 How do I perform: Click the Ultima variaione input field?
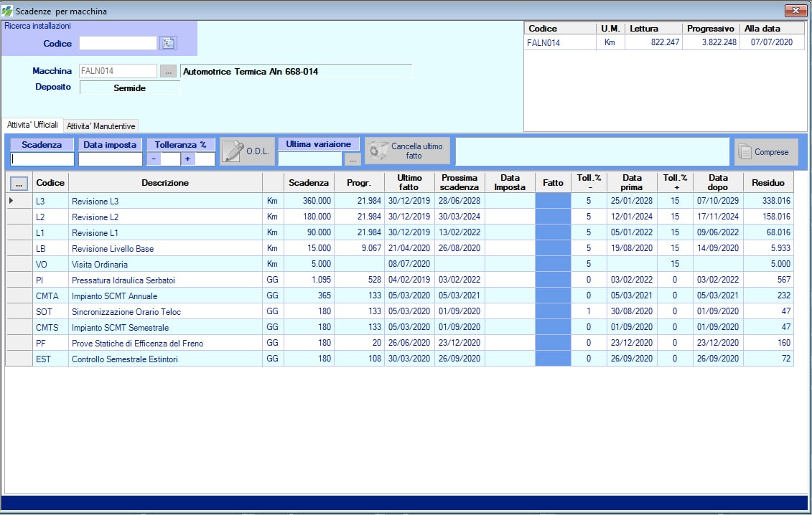(x=311, y=159)
